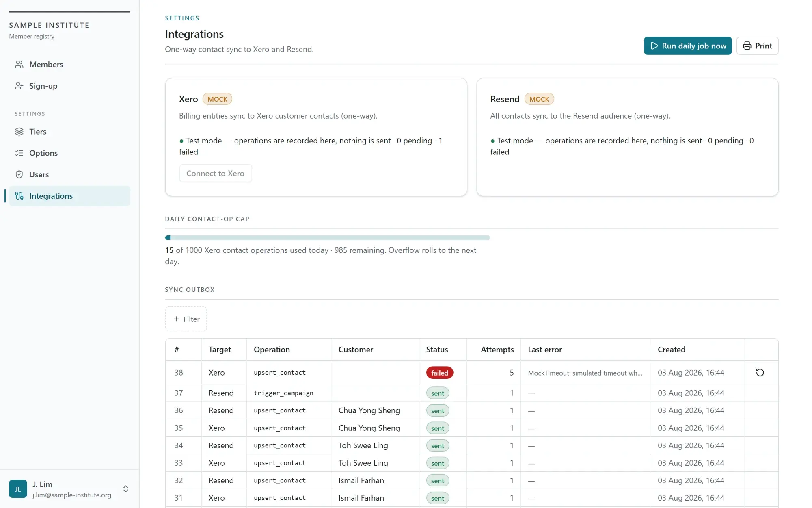Screen dimensions: 812x508
Task: Go to Options settings
Action: point(69,153)
